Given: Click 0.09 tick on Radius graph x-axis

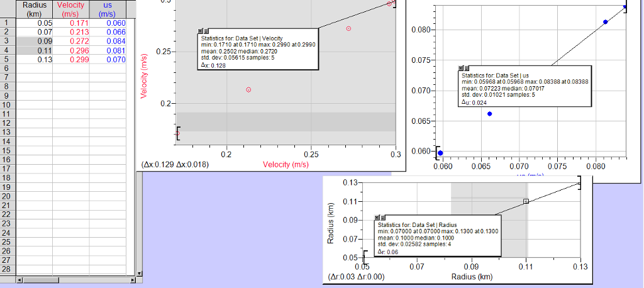Looking at the screenshot, I should click(x=472, y=267).
